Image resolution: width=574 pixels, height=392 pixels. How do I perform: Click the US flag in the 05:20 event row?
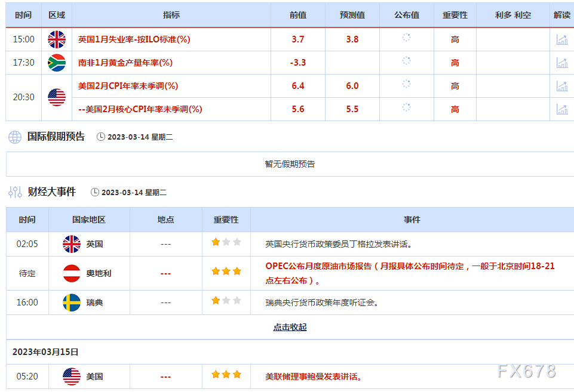[x=72, y=376]
